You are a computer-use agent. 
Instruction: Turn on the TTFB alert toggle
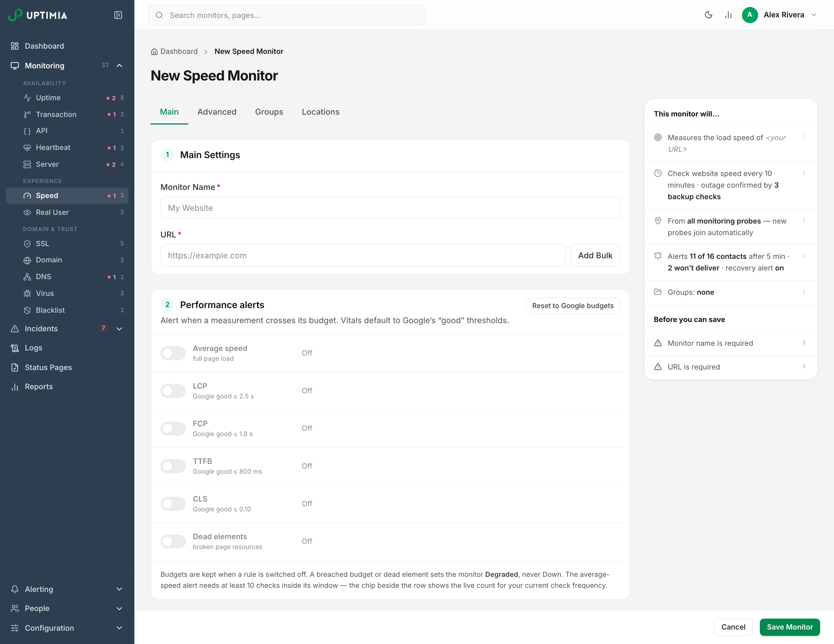coord(173,466)
